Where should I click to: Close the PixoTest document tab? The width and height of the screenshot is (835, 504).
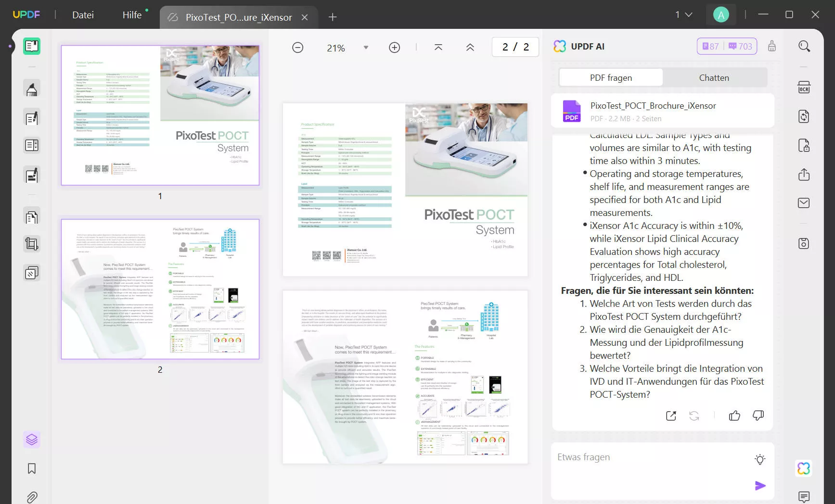(x=305, y=17)
